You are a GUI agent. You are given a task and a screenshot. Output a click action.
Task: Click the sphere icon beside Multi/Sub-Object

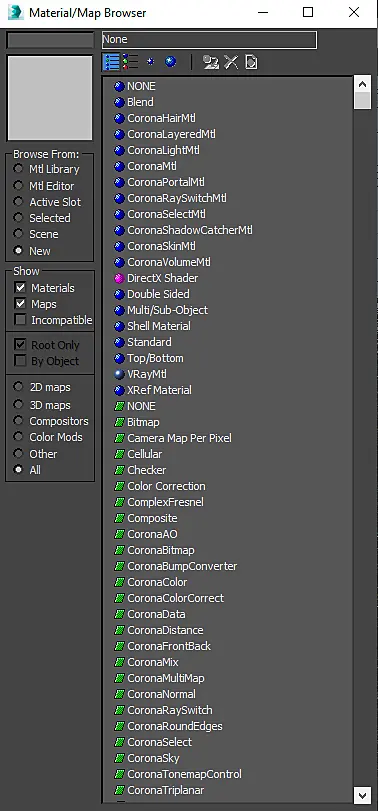[x=119, y=310]
